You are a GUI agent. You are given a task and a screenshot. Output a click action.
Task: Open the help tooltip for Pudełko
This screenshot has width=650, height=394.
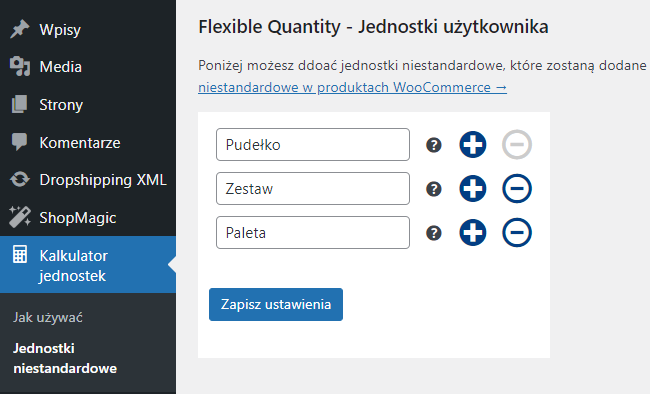tap(434, 145)
